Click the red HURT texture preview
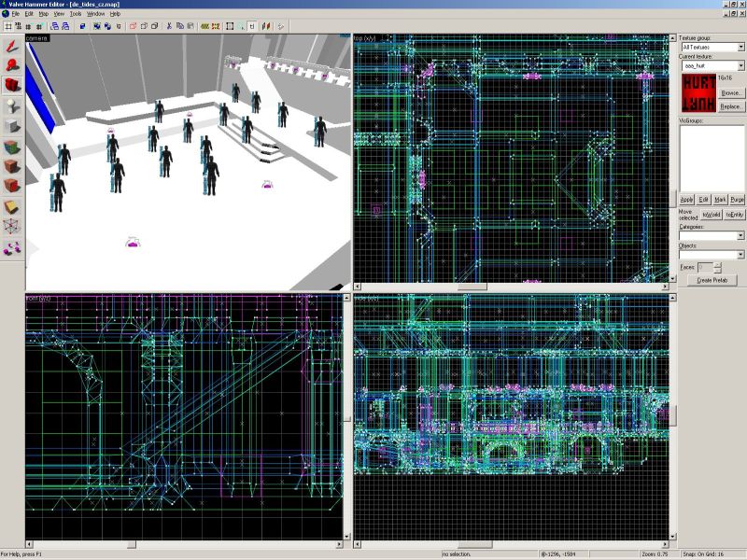Image resolution: width=747 pixels, height=560 pixels. pos(698,92)
